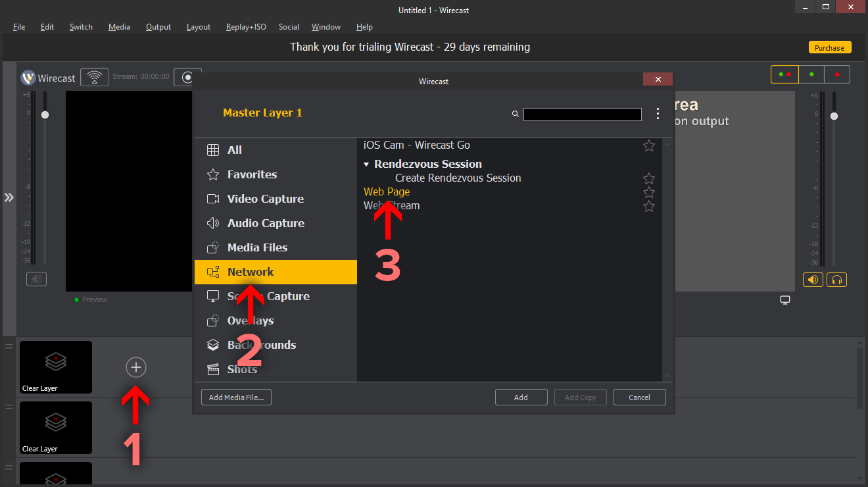Select Create Rendezvous Session item

click(x=458, y=178)
